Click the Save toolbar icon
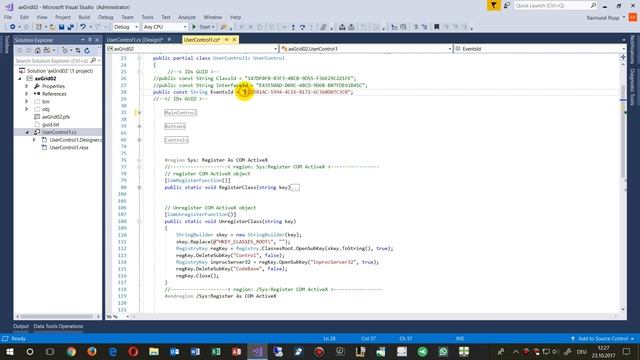This screenshot has width=640, height=360. pyautogui.click(x=61, y=27)
